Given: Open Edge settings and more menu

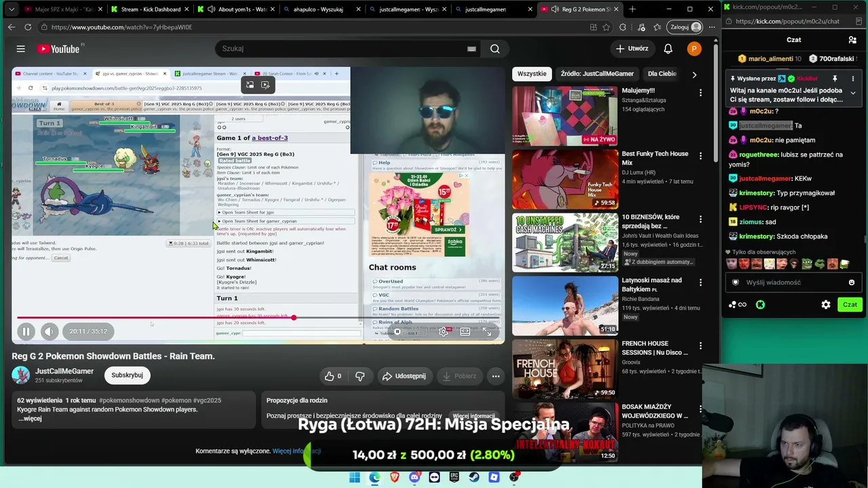Looking at the screenshot, I should coord(711,27).
